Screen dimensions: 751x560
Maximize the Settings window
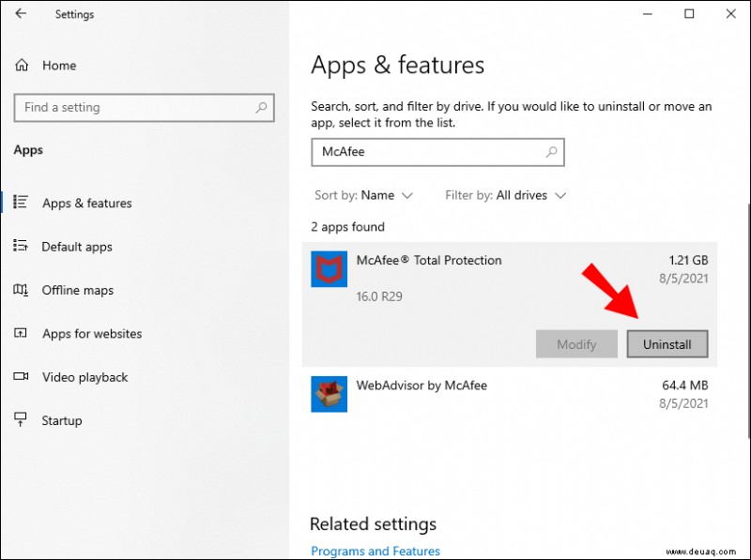689,14
